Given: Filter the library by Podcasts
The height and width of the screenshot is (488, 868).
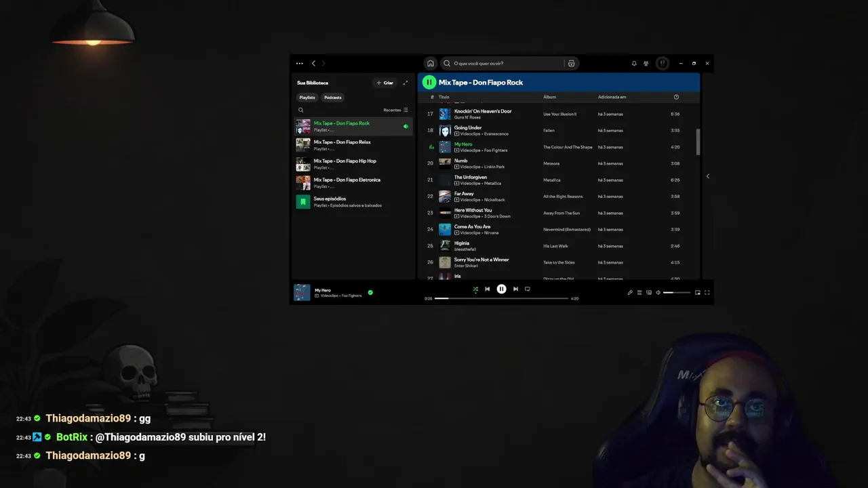Looking at the screenshot, I should pyautogui.click(x=332, y=98).
